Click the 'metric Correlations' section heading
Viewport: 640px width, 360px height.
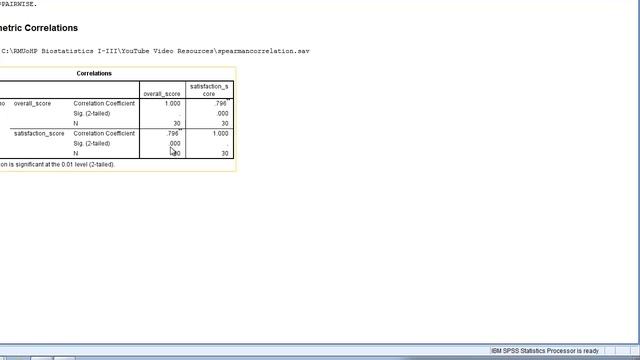(x=39, y=28)
